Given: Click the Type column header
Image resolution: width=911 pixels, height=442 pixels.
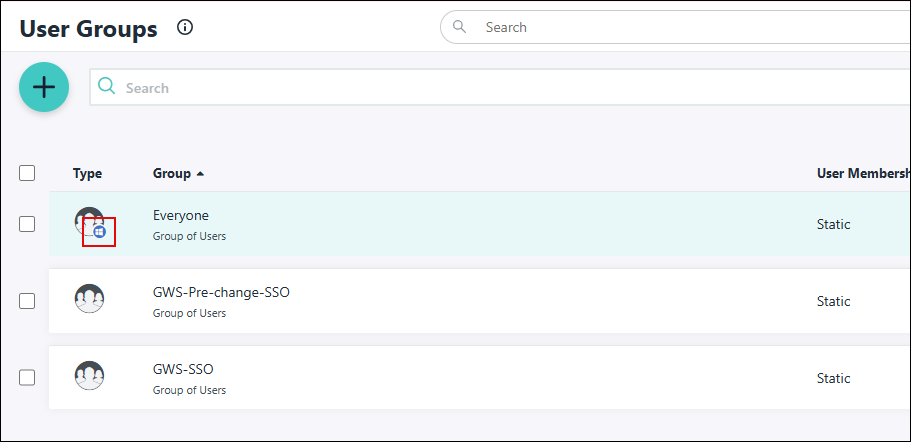Looking at the screenshot, I should coord(87,174).
